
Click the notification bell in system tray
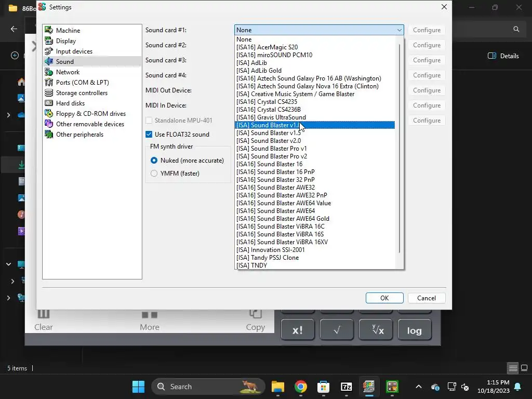click(518, 387)
